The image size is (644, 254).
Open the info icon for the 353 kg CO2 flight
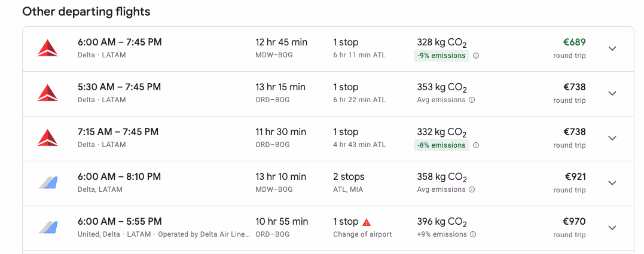click(472, 100)
